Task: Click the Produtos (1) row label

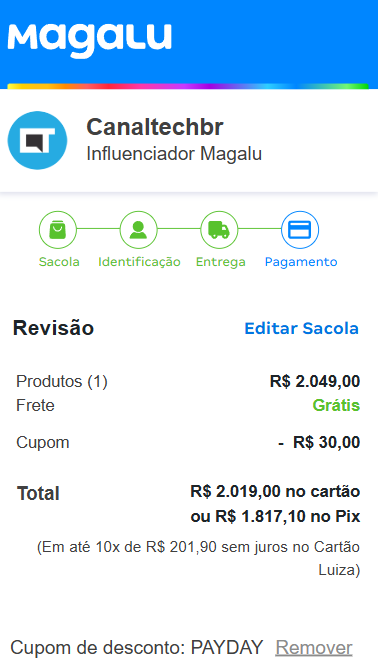Action: click(x=62, y=381)
